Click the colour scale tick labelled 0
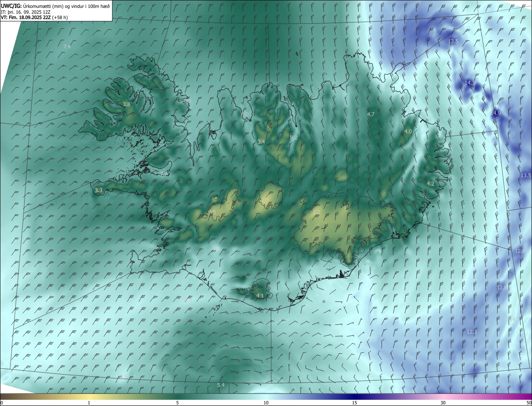532x406 pixels. click(x=1, y=403)
